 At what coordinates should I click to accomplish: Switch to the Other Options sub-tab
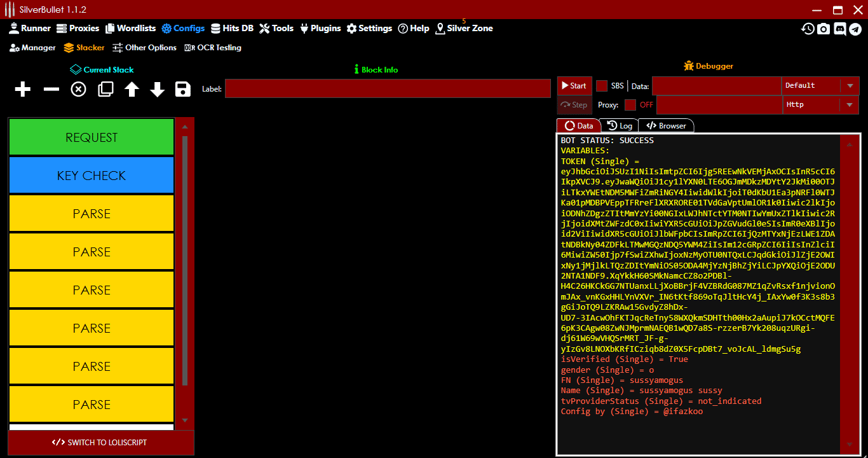coord(144,48)
